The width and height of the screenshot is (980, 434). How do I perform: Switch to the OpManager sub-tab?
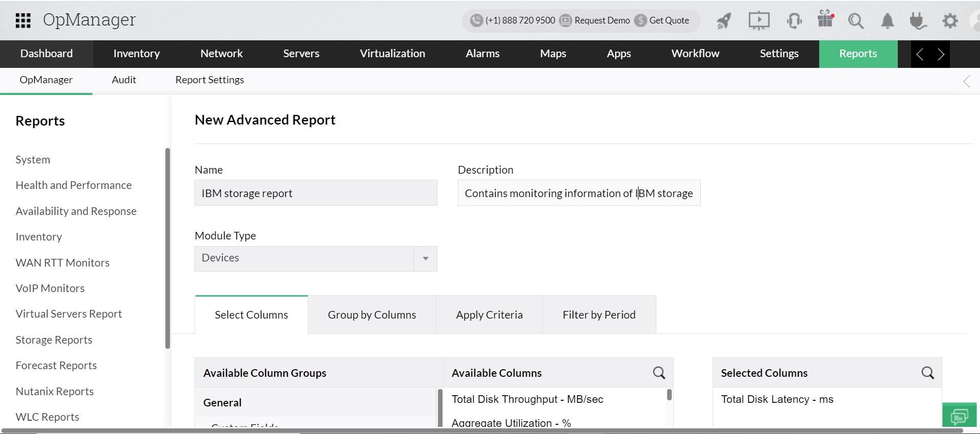(46, 80)
